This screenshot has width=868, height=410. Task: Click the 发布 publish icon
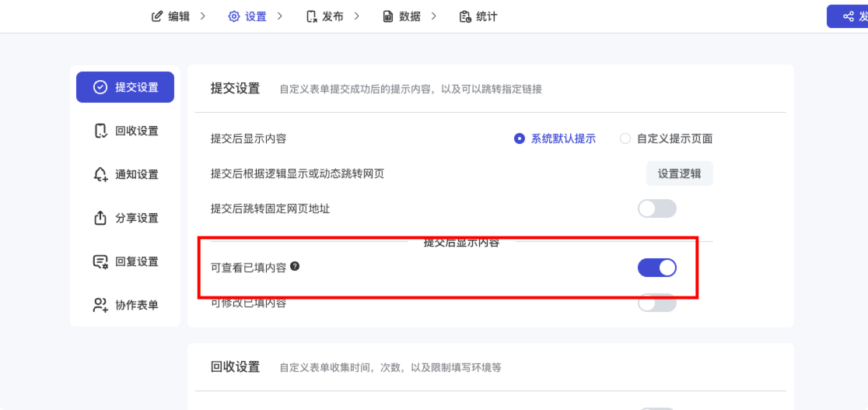pos(312,16)
